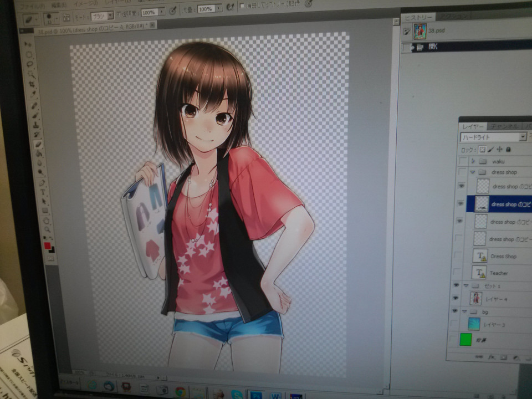Toggle erase to history checkbox
The image size is (532, 399).
coord(242,6)
